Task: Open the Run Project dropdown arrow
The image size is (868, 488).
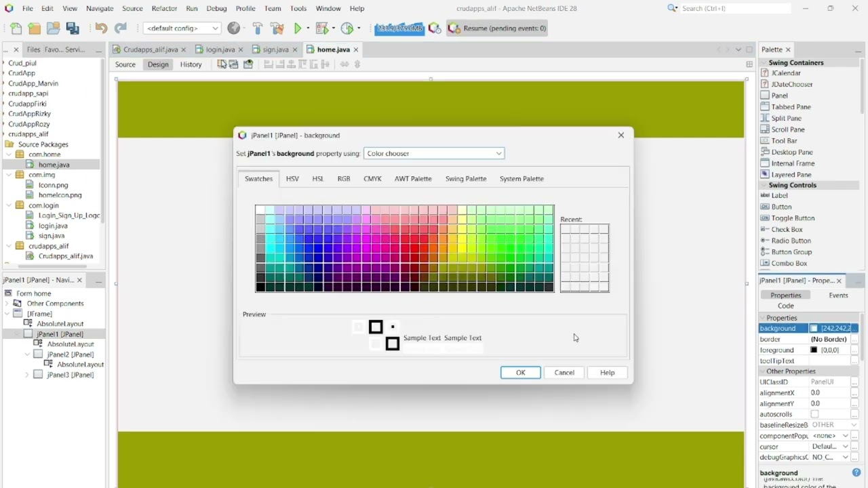Action: [x=307, y=28]
